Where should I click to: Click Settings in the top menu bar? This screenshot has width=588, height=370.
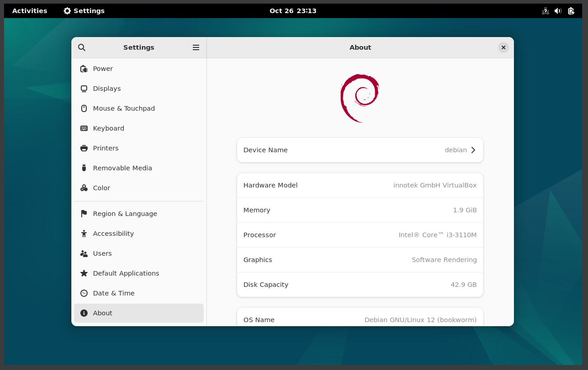(x=84, y=10)
